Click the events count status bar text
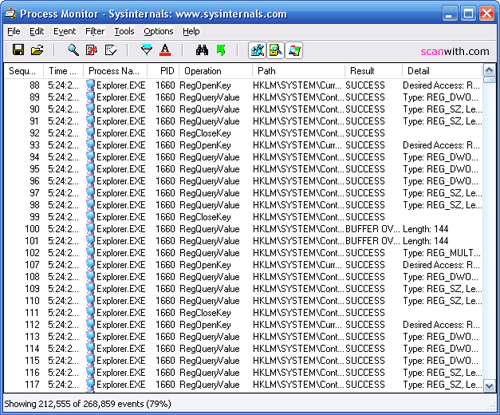The width and height of the screenshot is (500, 415). click(88, 404)
